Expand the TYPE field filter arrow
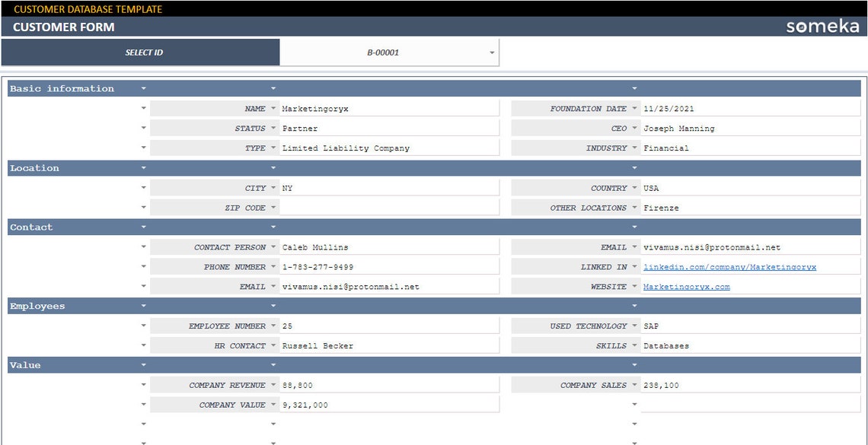 tap(273, 148)
